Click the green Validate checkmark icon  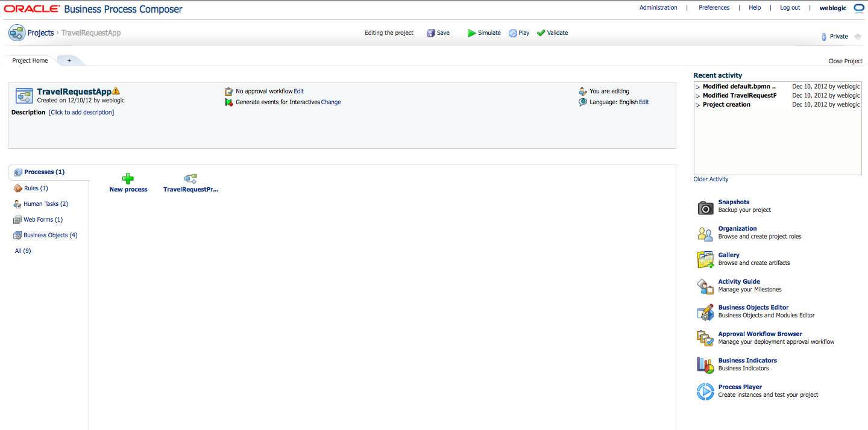[541, 33]
